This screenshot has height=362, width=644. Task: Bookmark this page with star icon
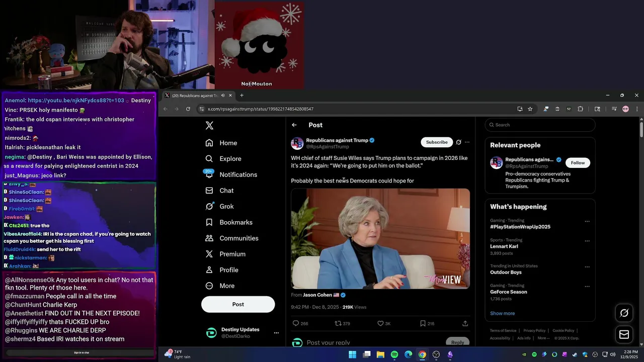pyautogui.click(x=530, y=109)
